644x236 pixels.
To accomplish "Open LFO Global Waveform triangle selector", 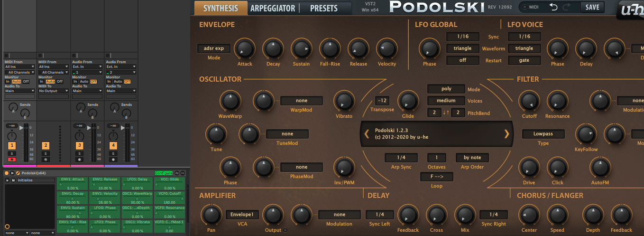I will click(462, 48).
